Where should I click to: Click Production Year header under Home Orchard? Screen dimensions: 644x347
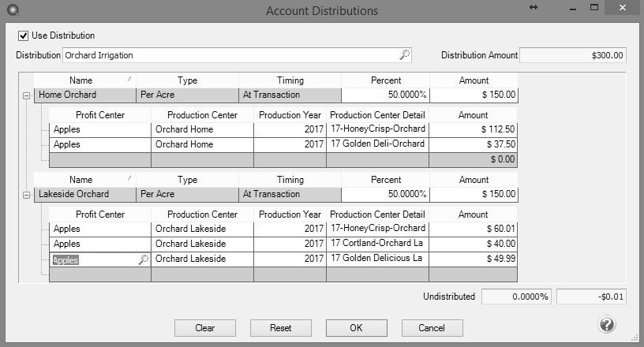point(290,115)
